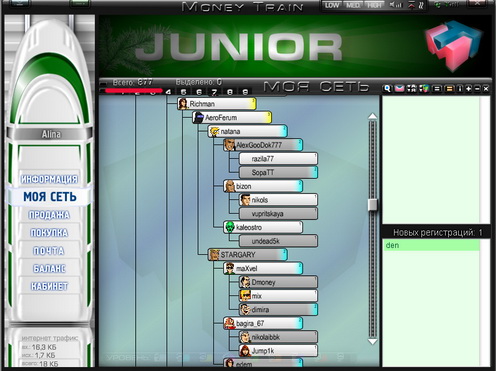Set quality to HIGH
This screenshot has height=371, width=496.
coord(374,5)
